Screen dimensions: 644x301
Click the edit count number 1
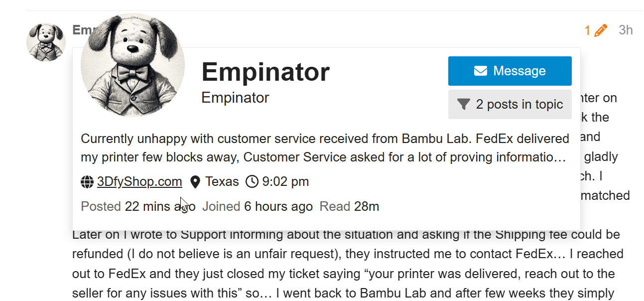(x=588, y=31)
